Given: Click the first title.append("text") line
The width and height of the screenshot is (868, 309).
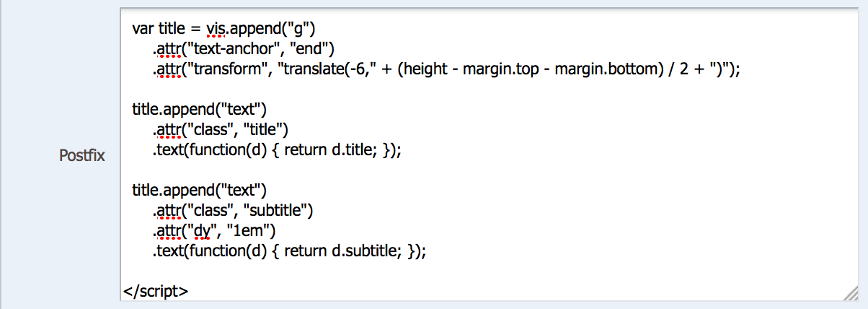Looking at the screenshot, I should [x=200, y=110].
